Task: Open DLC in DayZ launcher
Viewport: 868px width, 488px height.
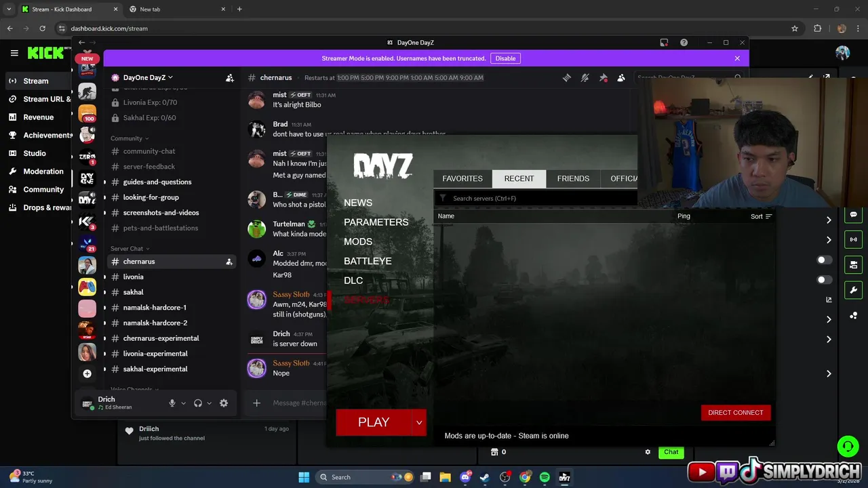Action: 353,280
